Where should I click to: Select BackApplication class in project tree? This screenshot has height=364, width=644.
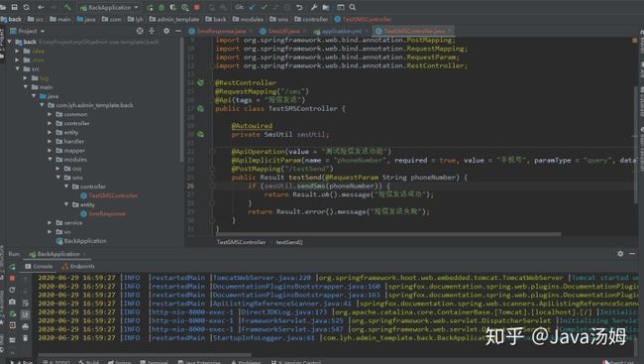point(81,241)
